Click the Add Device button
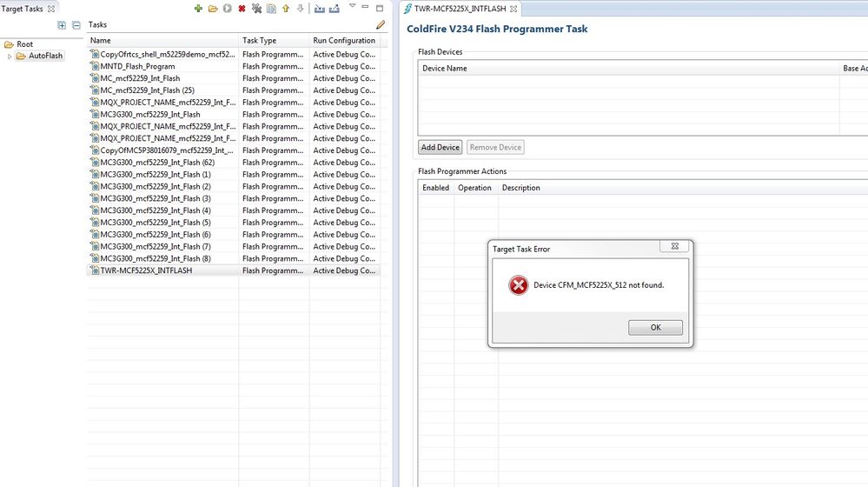Screen dimensions: 868x487 pyautogui.click(x=440, y=148)
